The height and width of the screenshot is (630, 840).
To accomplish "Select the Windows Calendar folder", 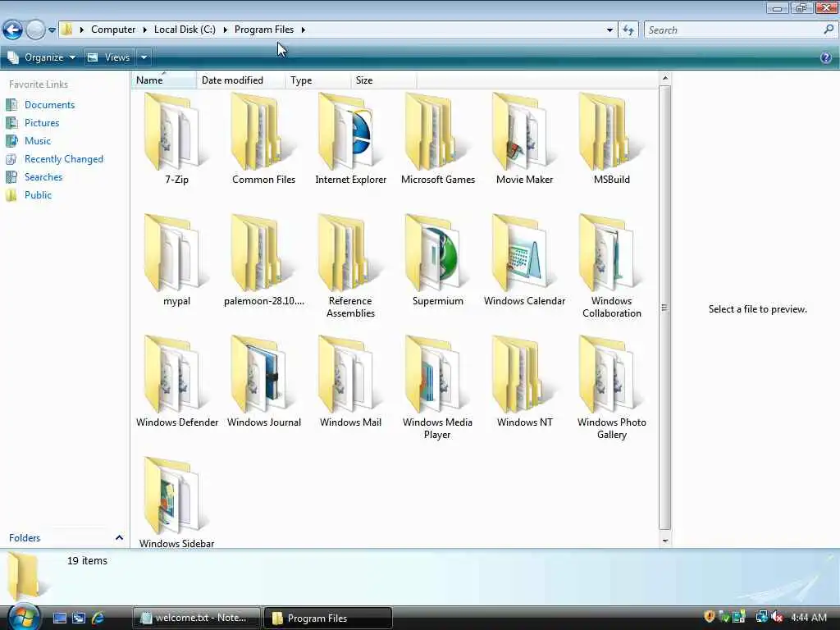I will coord(524,260).
